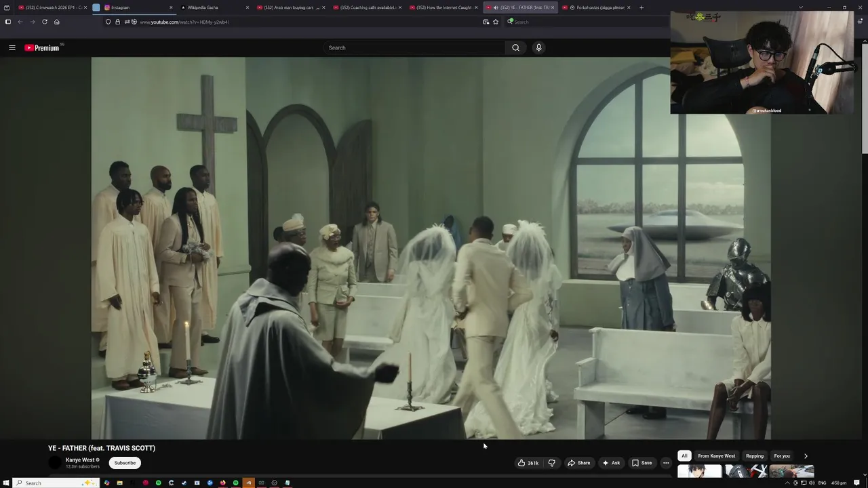Viewport: 868px width, 488px height.
Task: Open the Kanye West channel page
Action: [80, 460]
